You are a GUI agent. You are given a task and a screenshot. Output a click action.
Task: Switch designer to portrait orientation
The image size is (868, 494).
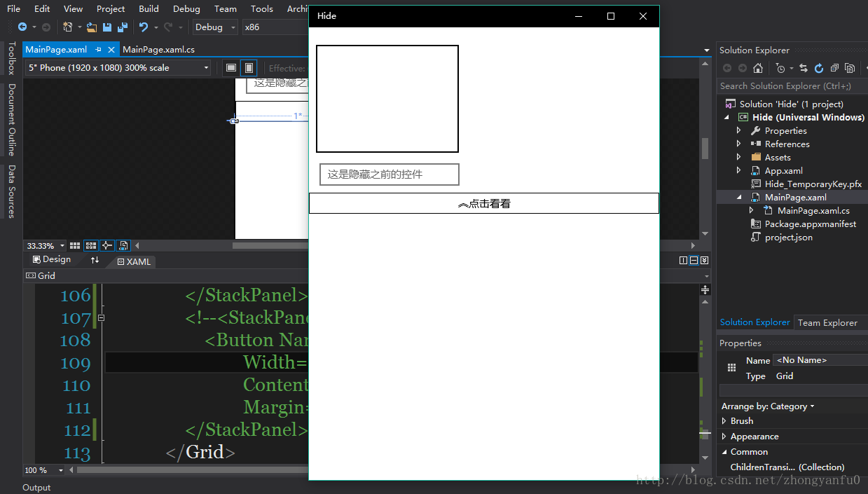coord(248,68)
